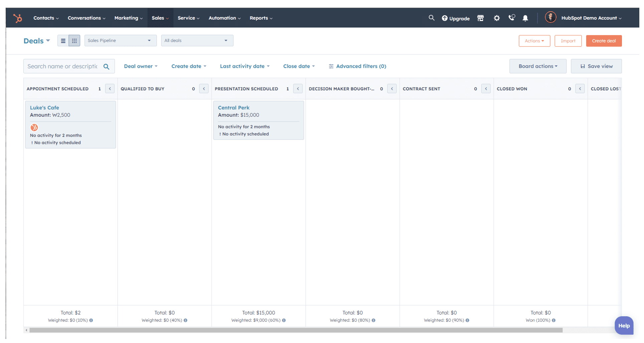This screenshot has width=644, height=343.
Task: Open the Actions dropdown button
Action: (x=534, y=41)
